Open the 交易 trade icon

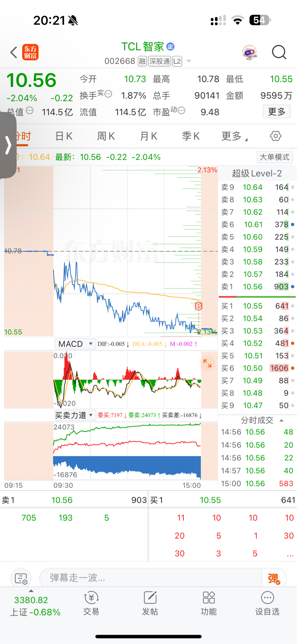point(91,603)
